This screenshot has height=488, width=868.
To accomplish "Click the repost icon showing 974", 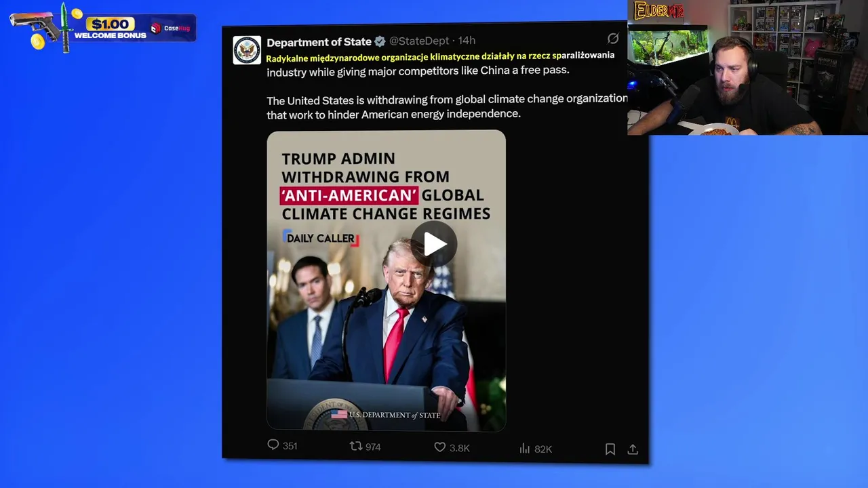I will (355, 446).
